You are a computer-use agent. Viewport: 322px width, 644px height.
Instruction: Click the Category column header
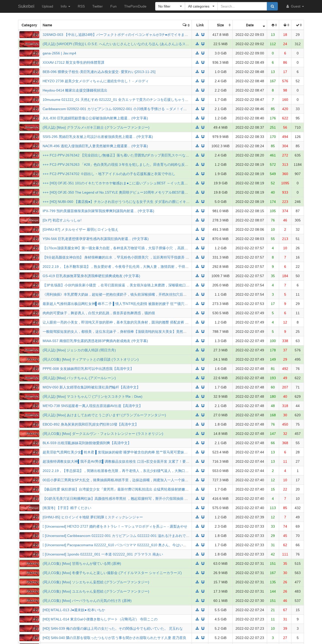29,25
